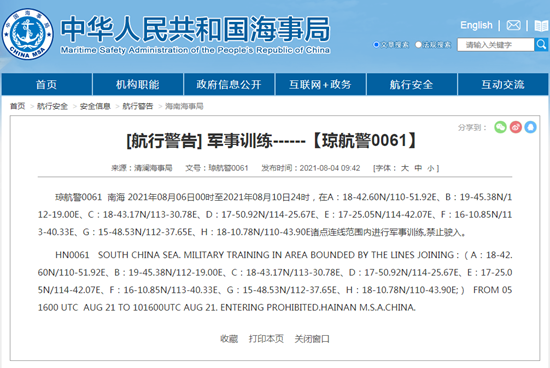This screenshot has height=368, width=550.
Task: Set font size to small 小
Action: coord(430,168)
